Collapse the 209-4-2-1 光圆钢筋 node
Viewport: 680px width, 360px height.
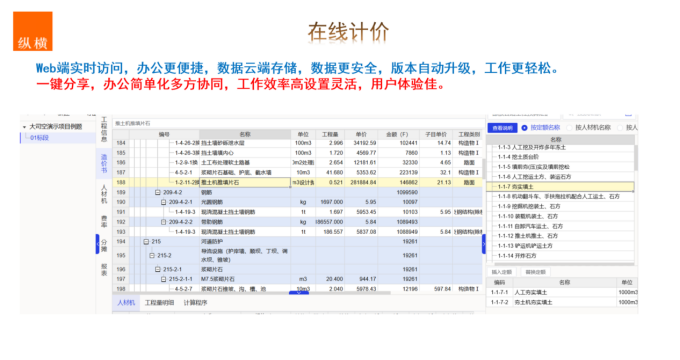(x=163, y=202)
